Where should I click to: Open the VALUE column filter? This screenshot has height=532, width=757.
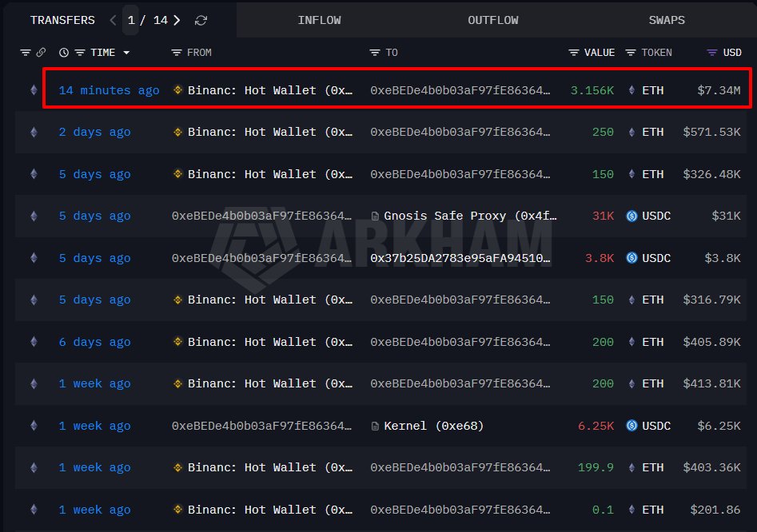[573, 53]
